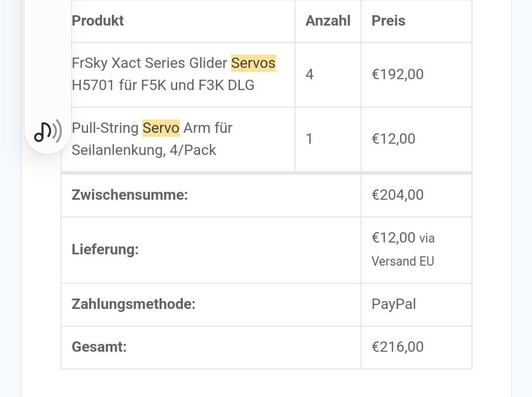This screenshot has height=397, width=532.
Task: Click the Anzahl column header
Action: point(328,20)
